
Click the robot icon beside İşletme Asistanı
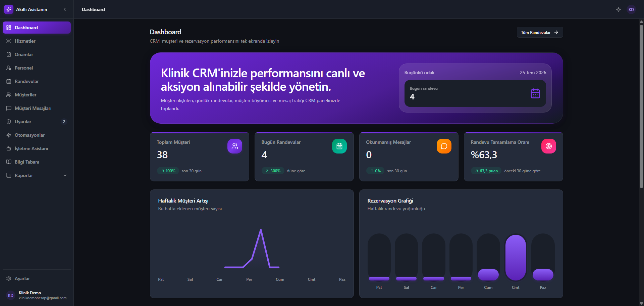click(x=9, y=148)
